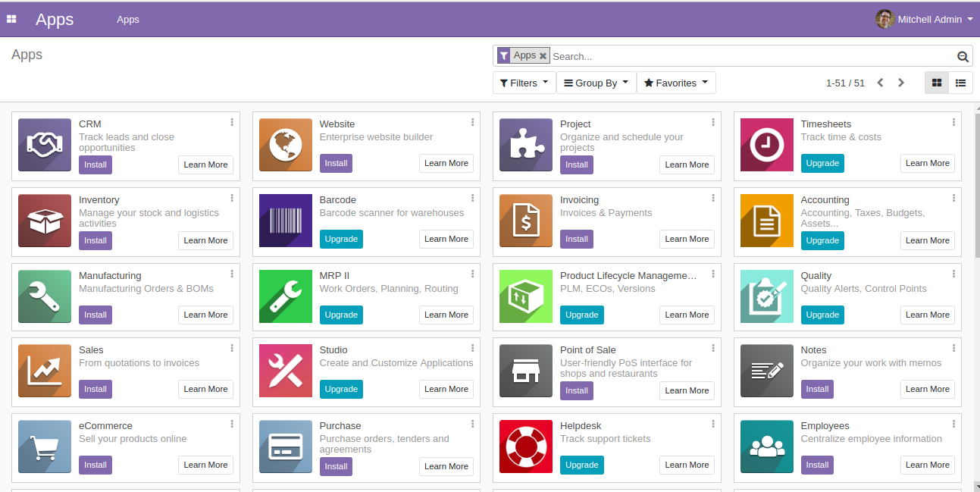Click the Barcode app icon
The image size is (980, 492).
pyautogui.click(x=285, y=221)
